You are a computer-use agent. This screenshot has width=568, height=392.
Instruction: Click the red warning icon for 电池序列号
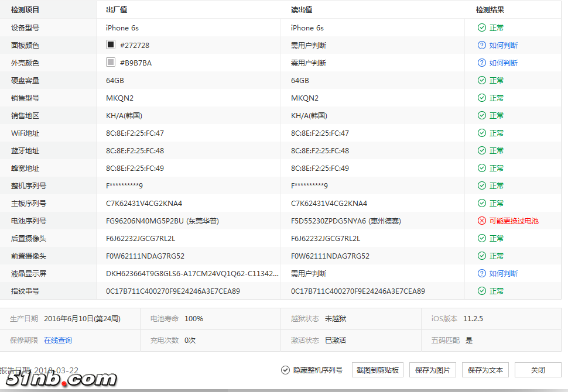482,221
